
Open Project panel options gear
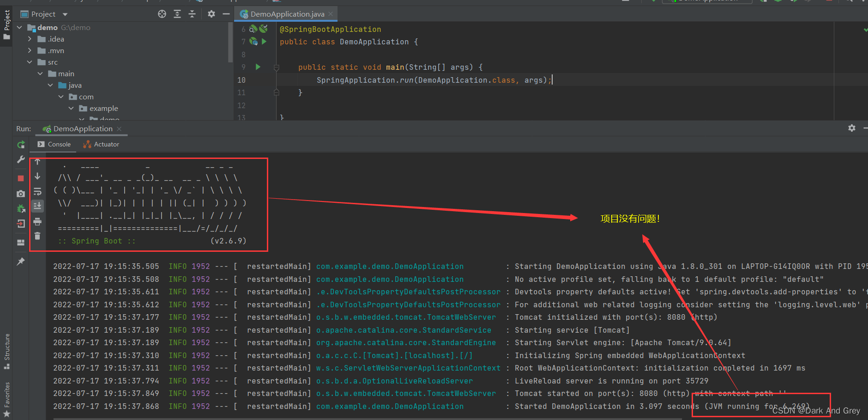pos(211,14)
